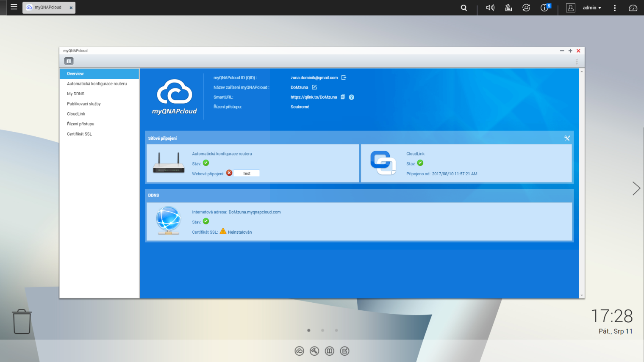This screenshot has height=362, width=644.
Task: Open the SmartURL https://qlink.to/DoMzuna link
Action: pyautogui.click(x=314, y=97)
